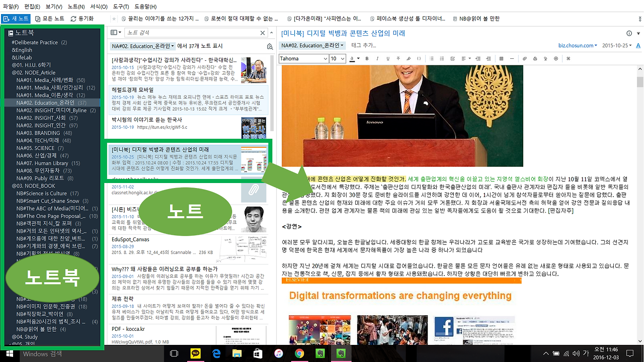This screenshot has height=362, width=644.
Task: Insert a numbered list
Action: [x=442, y=59]
